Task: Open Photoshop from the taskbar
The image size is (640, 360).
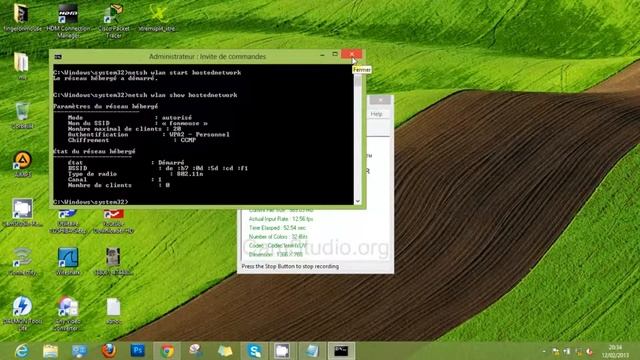Action: [138, 351]
